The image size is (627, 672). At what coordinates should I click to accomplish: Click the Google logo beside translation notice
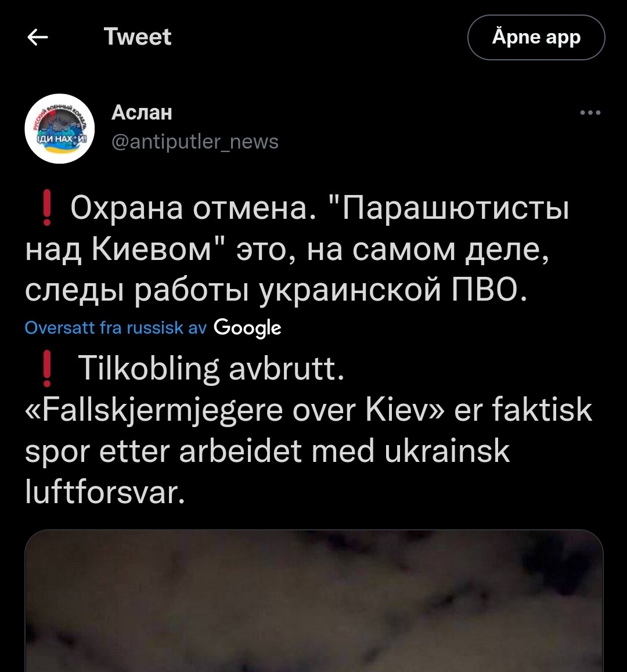click(x=247, y=328)
